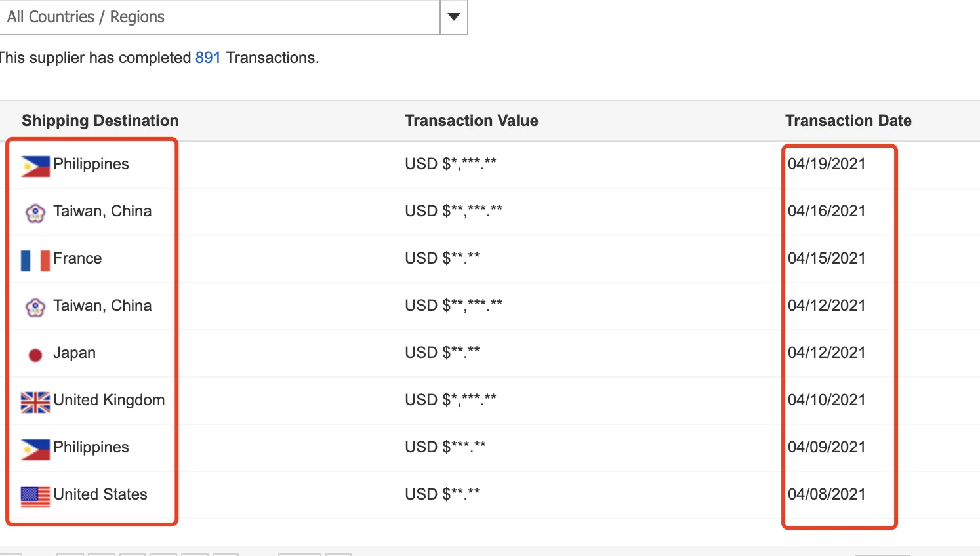Click the Taiwan flag in the 04/15/2021-following 04/12/2021 Taiwan row
This screenshot has width=980, height=556.
[35, 308]
